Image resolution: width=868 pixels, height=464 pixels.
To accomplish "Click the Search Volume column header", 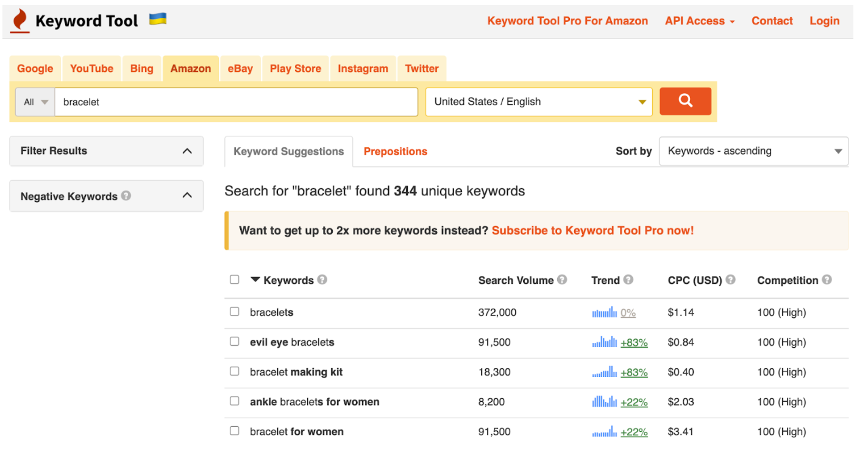I will (x=516, y=280).
